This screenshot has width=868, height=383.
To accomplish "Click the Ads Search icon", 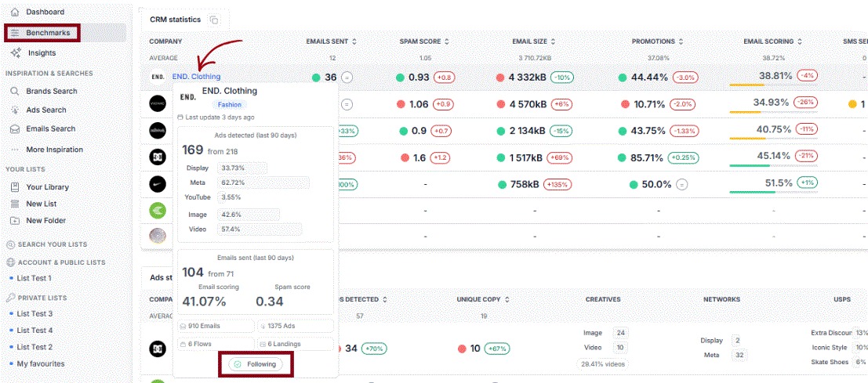I will pyautogui.click(x=15, y=110).
